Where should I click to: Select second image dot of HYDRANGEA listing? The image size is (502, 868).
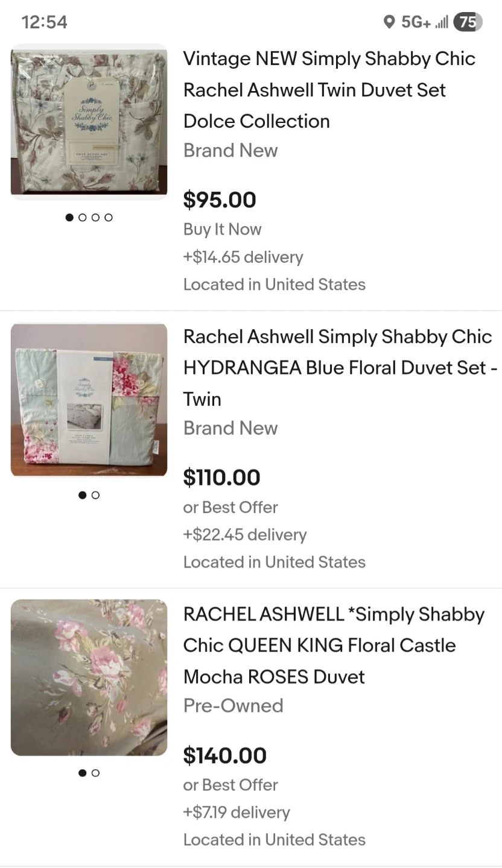click(x=95, y=495)
